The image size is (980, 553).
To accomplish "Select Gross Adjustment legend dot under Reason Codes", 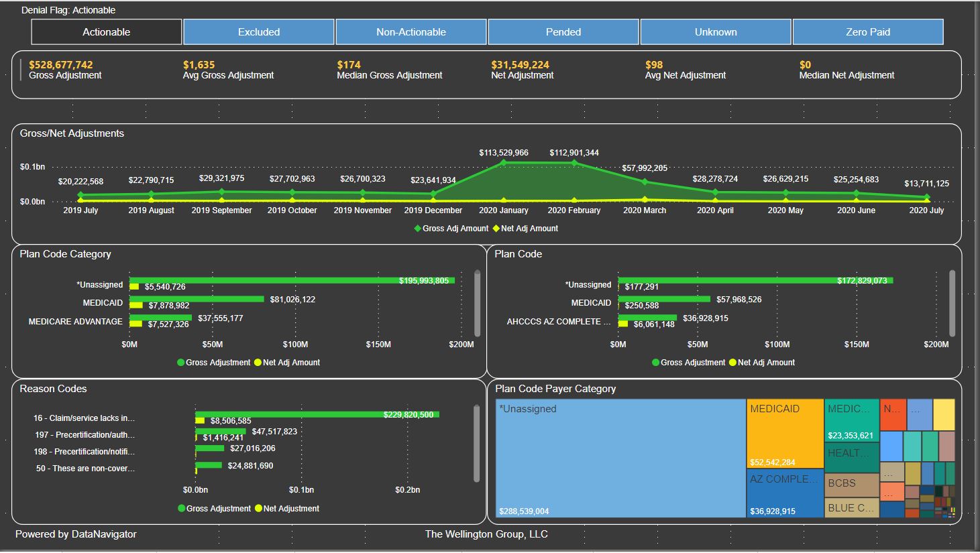I will (182, 509).
